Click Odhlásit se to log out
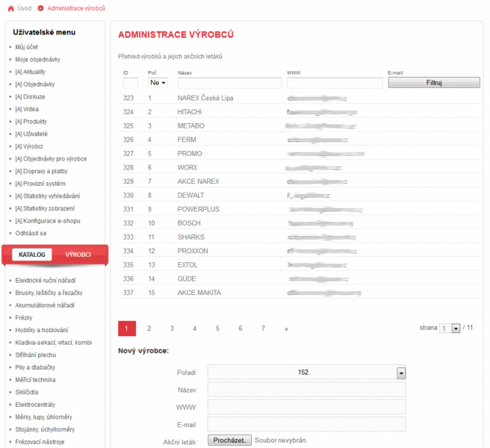The height and width of the screenshot is (448, 490). point(31,234)
